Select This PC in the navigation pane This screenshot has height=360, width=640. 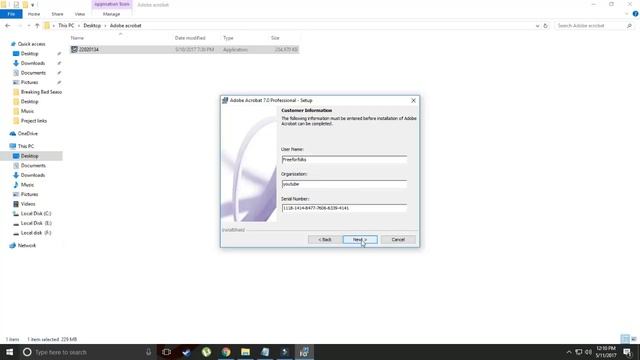(x=26, y=147)
